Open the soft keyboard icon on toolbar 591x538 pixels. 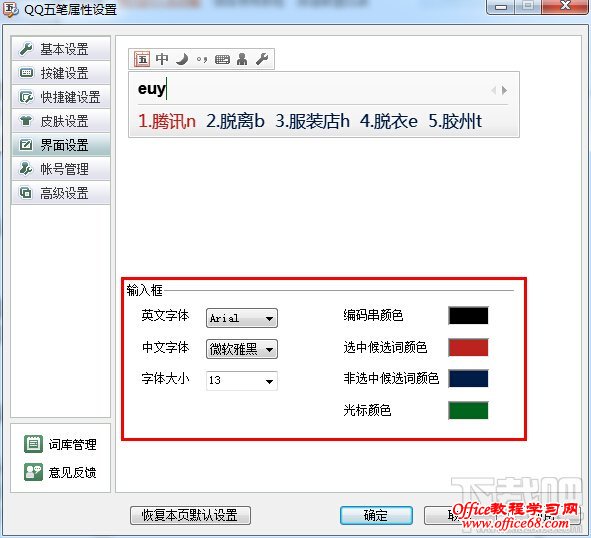(222, 60)
